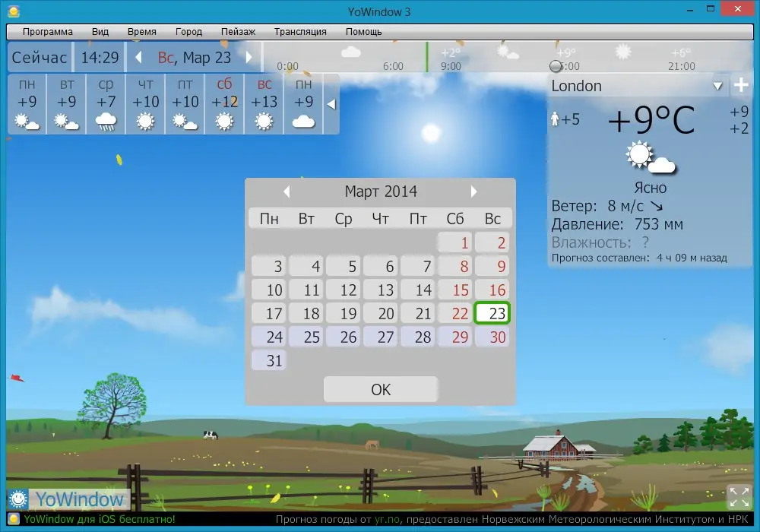Select вт +9 forecast day

(x=67, y=103)
